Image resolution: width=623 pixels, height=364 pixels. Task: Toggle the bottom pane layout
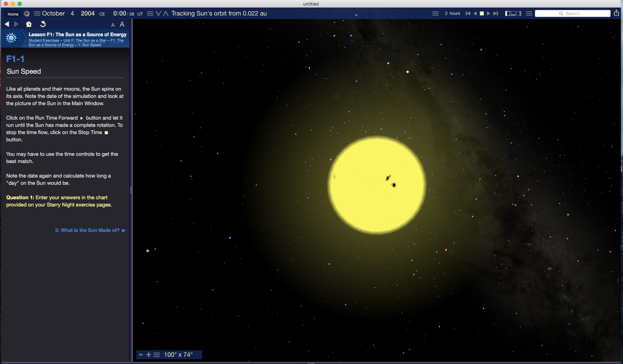(x=513, y=13)
